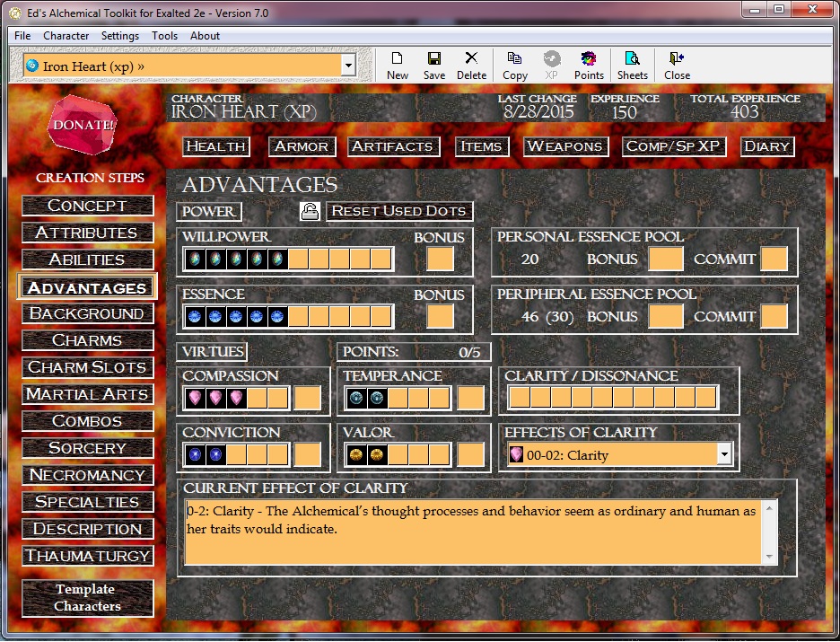
Task: Open the Combos step
Action: point(87,421)
